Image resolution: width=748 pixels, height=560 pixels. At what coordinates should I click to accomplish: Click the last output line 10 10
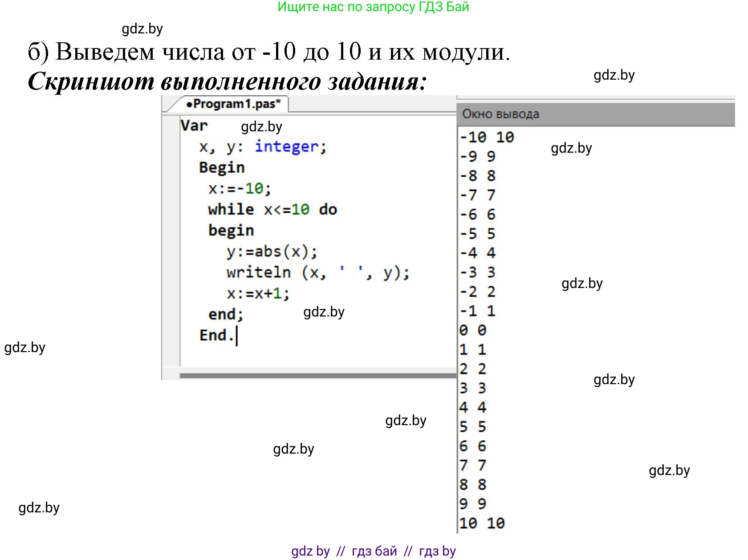point(482,523)
